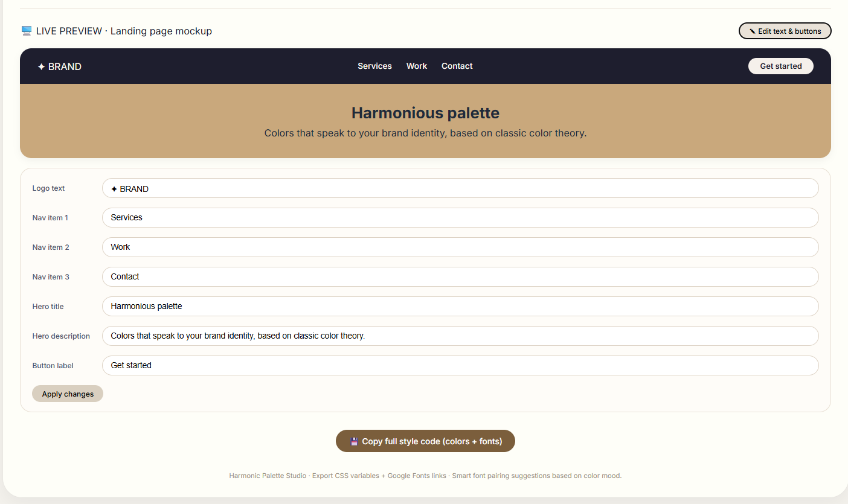Focus the Logo text input field
The image size is (848, 504).
(x=460, y=188)
